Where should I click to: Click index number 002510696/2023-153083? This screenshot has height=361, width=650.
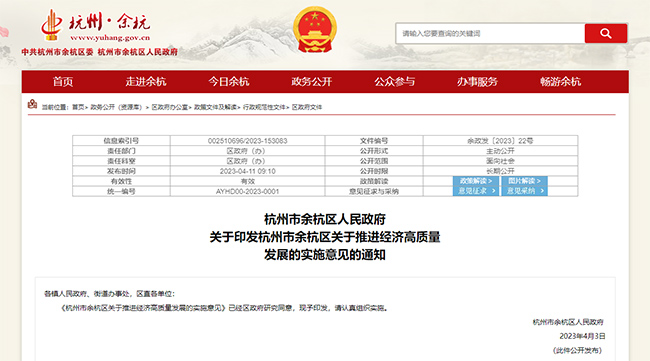tap(247, 141)
